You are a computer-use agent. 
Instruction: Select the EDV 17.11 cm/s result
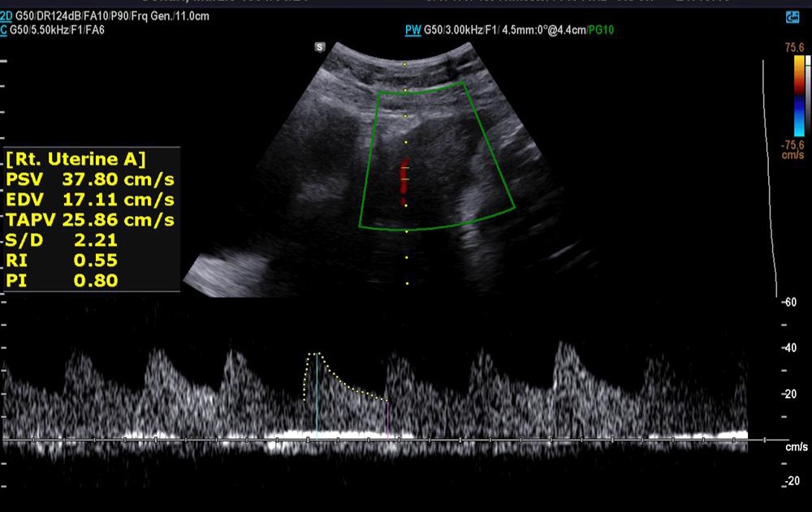90,199
